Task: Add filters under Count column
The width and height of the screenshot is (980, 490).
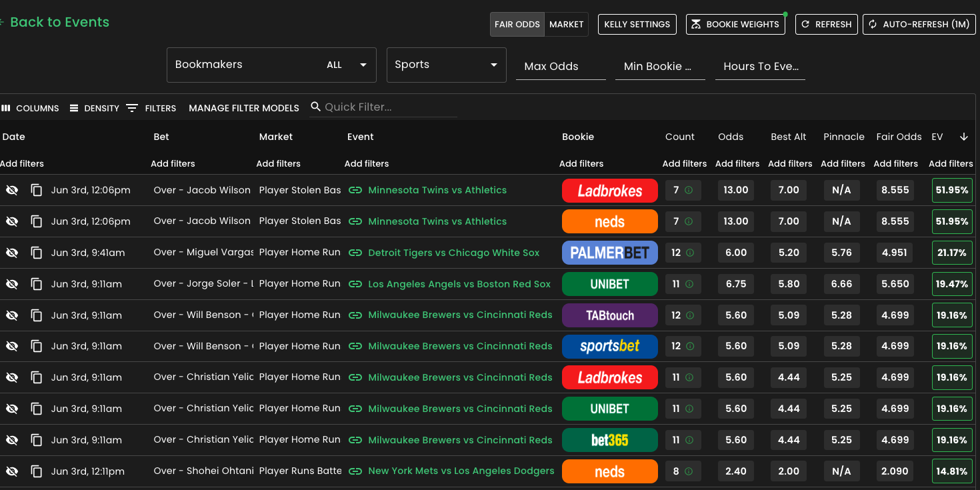Action: [x=685, y=163]
